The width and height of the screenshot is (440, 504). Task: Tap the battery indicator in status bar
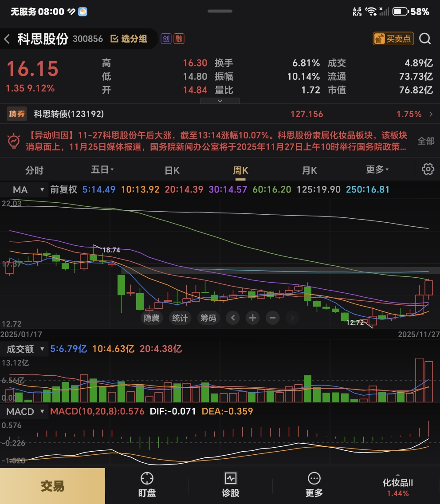(x=400, y=12)
